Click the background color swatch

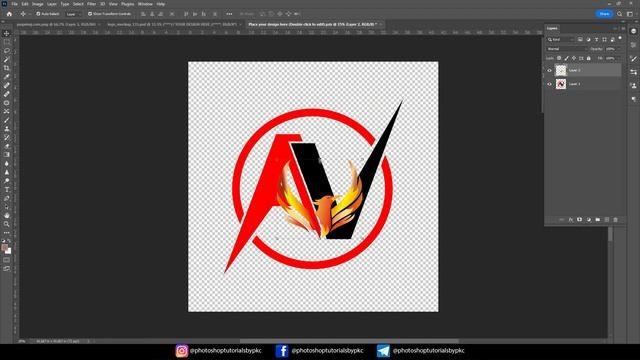coord(9,251)
